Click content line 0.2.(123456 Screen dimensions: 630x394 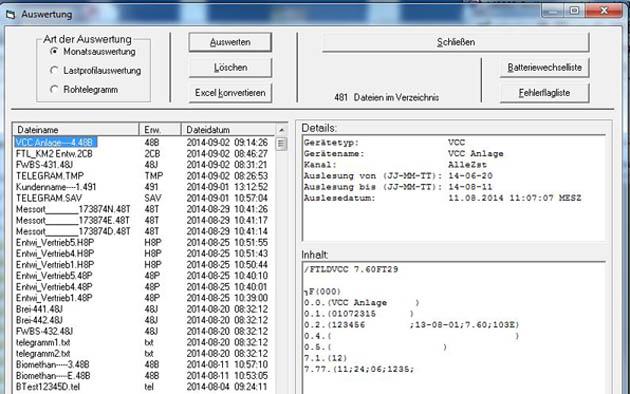pos(412,325)
